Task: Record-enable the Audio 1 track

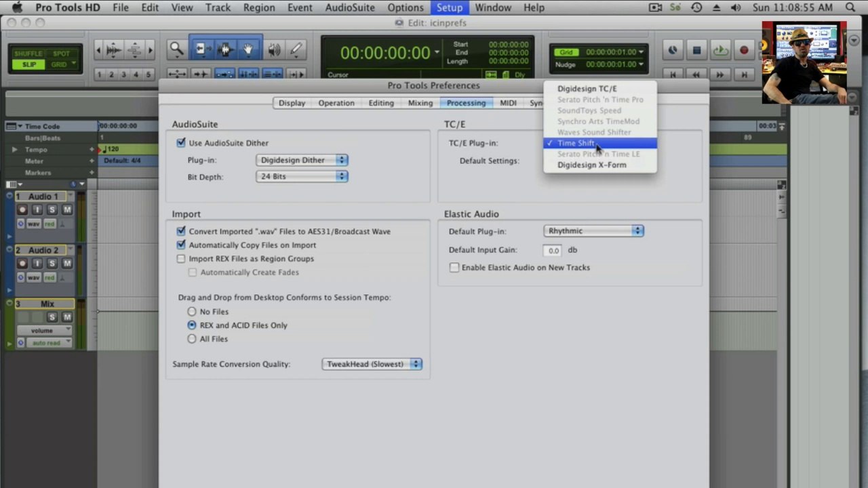Action: [22, 209]
